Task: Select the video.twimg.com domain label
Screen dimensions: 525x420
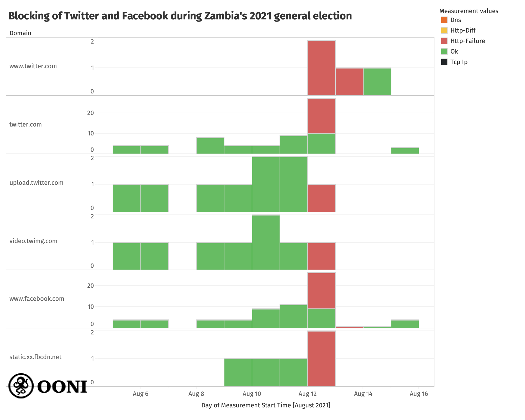Action: point(33,241)
